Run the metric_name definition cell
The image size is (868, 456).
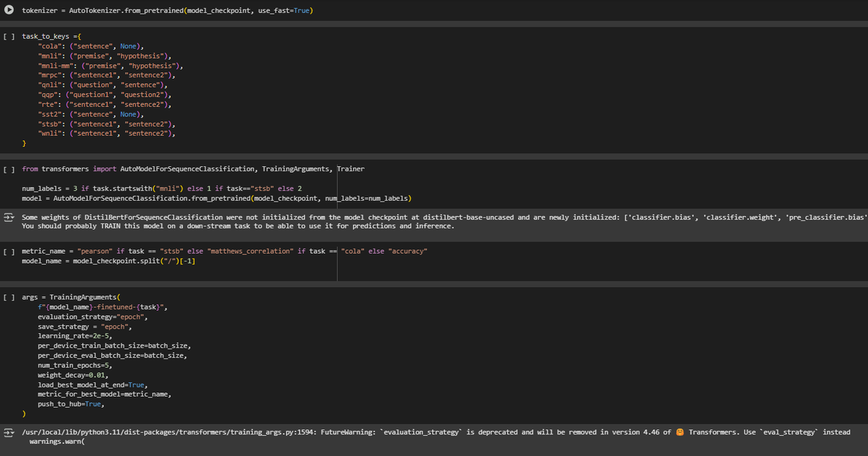tap(9, 251)
